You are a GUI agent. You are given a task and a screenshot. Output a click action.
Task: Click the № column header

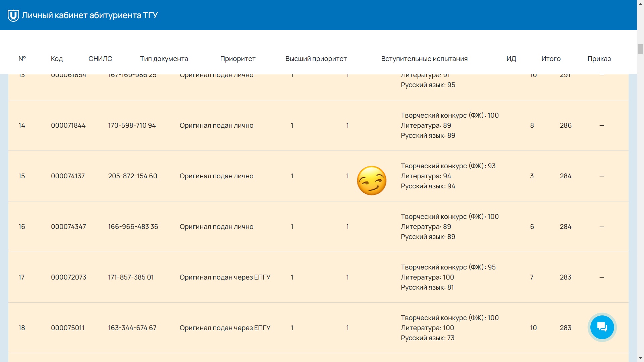(22, 59)
